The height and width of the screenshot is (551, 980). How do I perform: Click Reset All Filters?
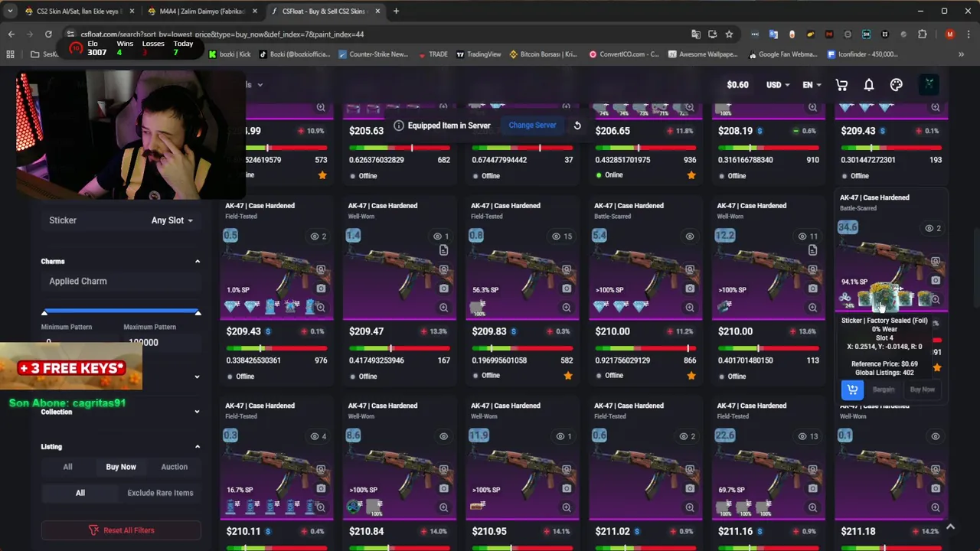click(121, 530)
